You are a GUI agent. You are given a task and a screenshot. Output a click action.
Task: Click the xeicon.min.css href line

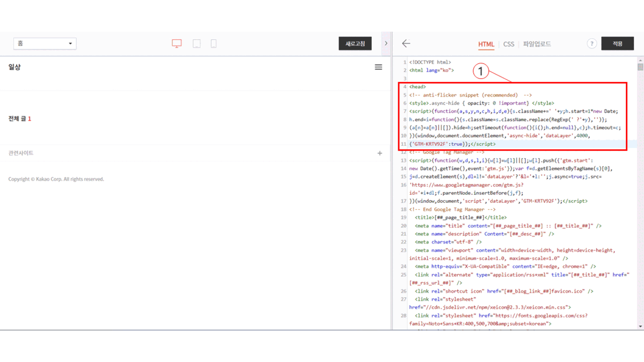coord(489,307)
